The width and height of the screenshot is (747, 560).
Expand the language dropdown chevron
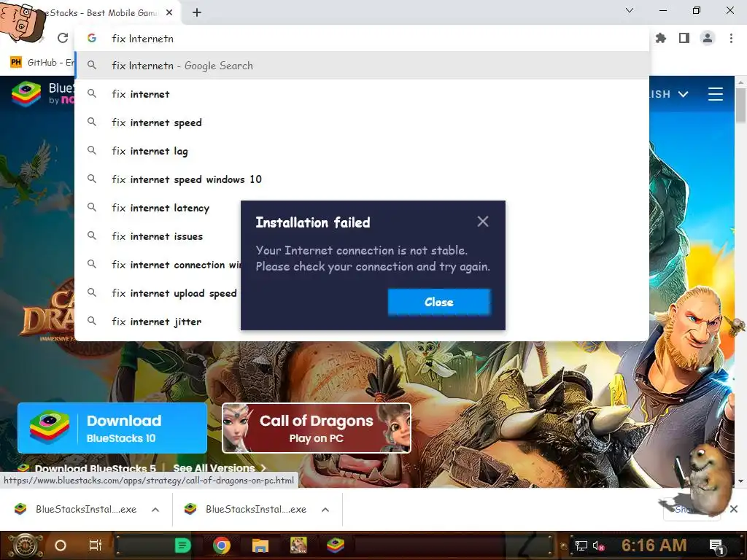pyautogui.click(x=683, y=94)
